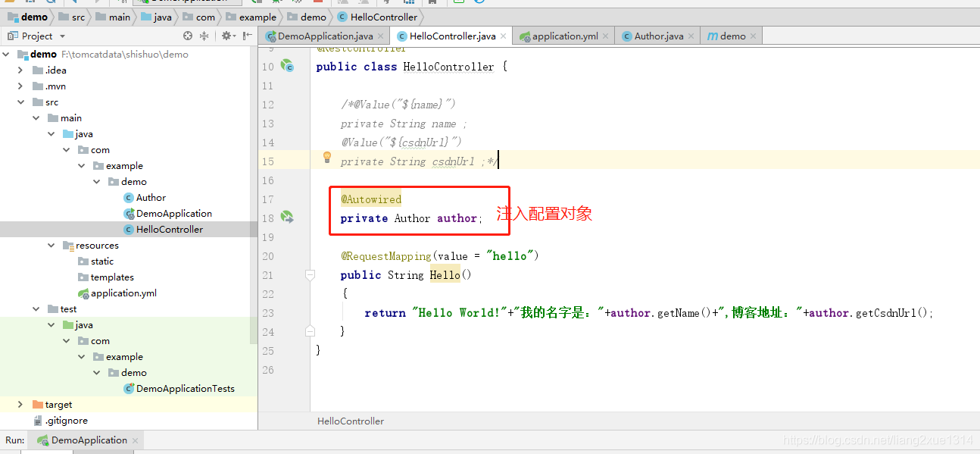Collapse the demo root project node
This screenshot has height=454, width=980.
tap(6, 55)
